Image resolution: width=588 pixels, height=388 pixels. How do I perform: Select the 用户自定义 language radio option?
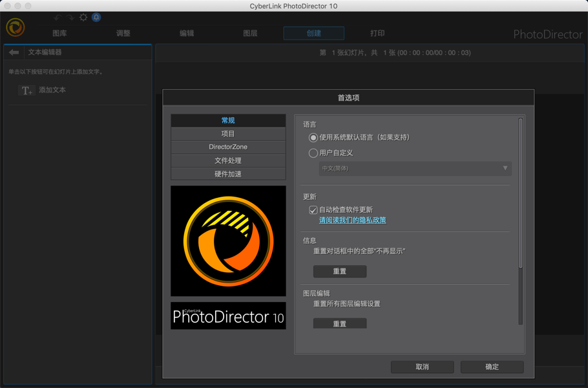312,153
